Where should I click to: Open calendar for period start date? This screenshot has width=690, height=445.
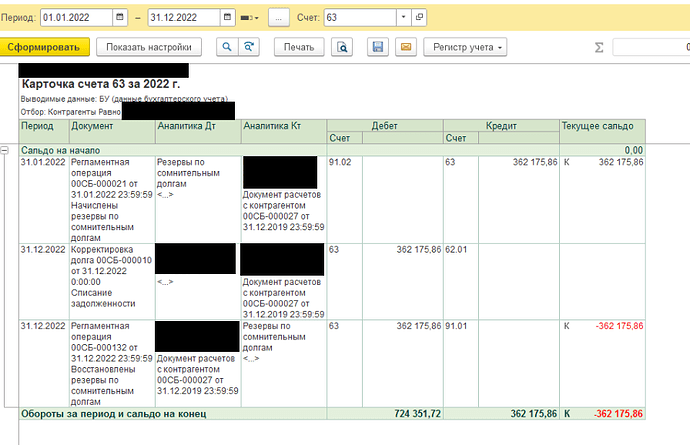pos(120,18)
